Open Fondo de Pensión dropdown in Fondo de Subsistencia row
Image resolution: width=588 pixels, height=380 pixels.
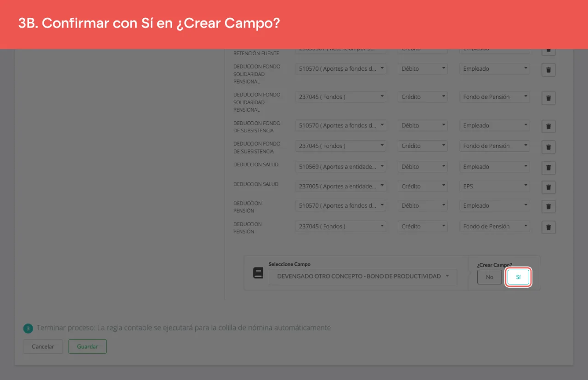click(495, 146)
